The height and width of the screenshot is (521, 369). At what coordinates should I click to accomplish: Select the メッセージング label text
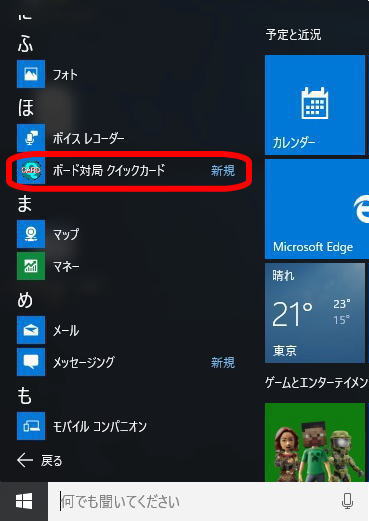coord(84,362)
